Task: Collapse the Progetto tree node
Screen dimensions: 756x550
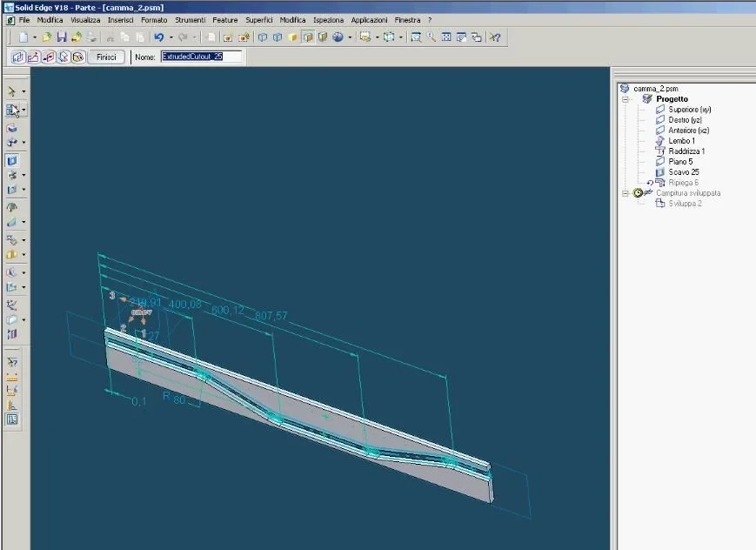Action: click(x=626, y=99)
